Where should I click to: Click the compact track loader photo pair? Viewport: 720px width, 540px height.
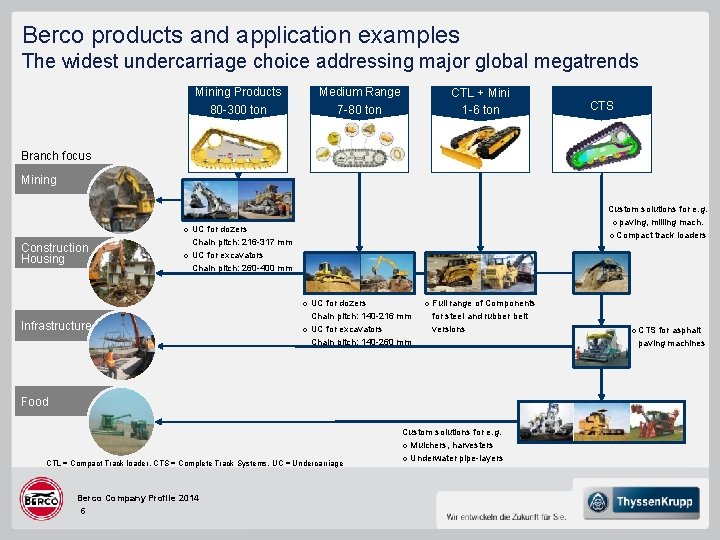[480, 273]
